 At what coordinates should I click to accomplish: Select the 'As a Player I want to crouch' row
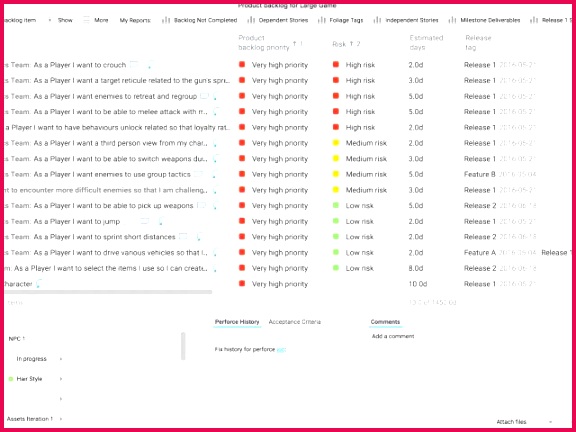click(80, 65)
